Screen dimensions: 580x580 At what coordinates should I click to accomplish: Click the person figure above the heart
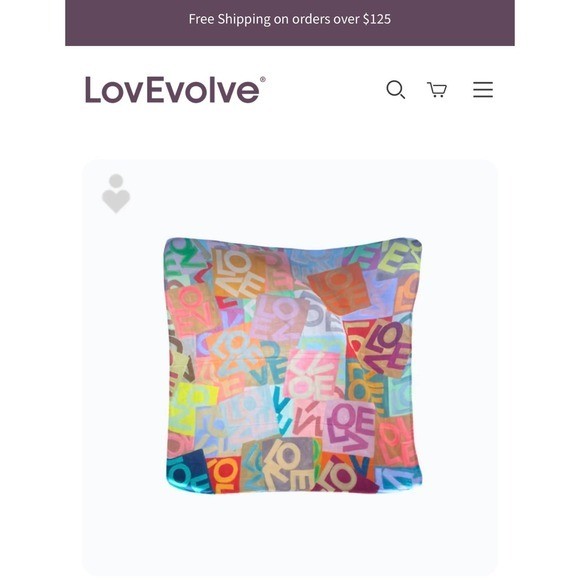tap(116, 181)
